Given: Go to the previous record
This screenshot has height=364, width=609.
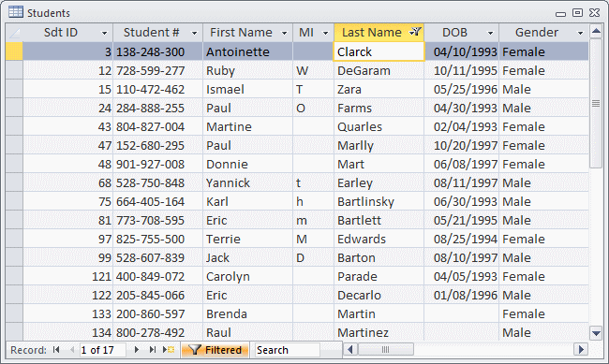Looking at the screenshot, I should point(72,350).
